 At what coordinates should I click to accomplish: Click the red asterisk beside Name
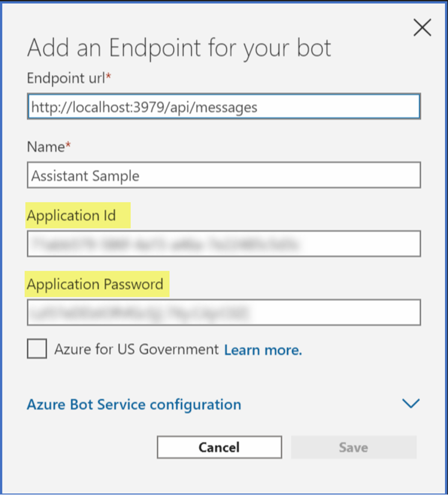68,144
